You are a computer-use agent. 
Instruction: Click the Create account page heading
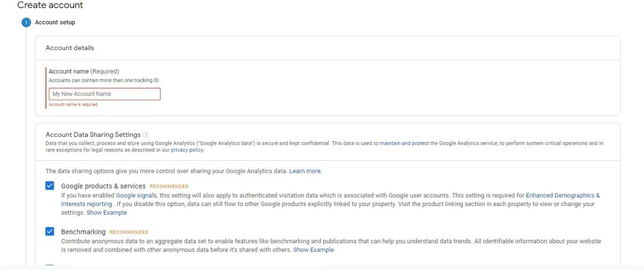pyautogui.click(x=50, y=5)
